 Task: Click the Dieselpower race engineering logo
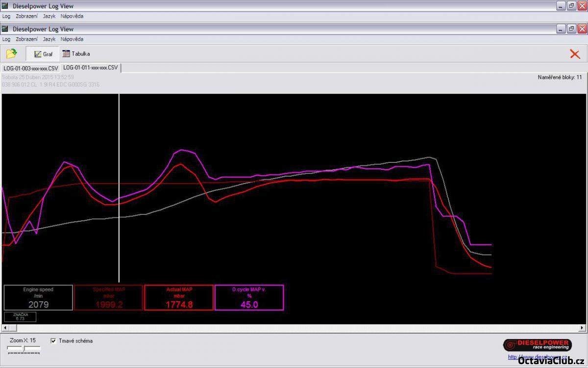click(x=537, y=345)
